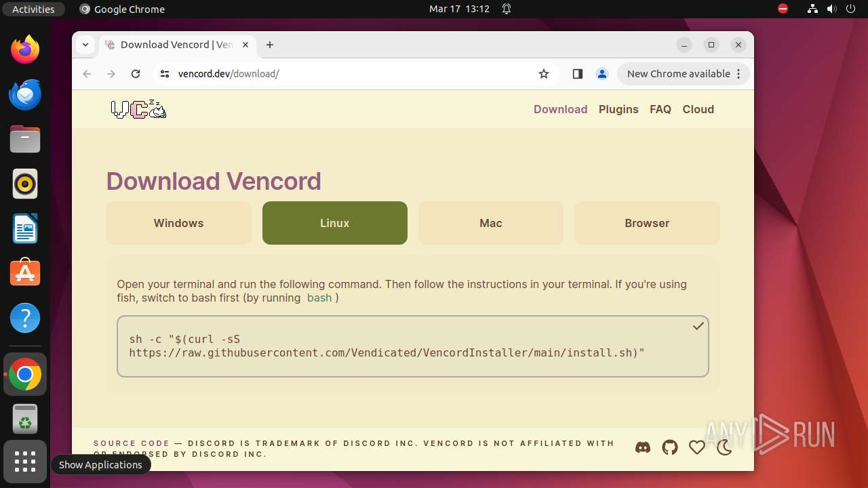Image resolution: width=868 pixels, height=488 pixels.
Task: Click the install command code box
Action: point(413,346)
